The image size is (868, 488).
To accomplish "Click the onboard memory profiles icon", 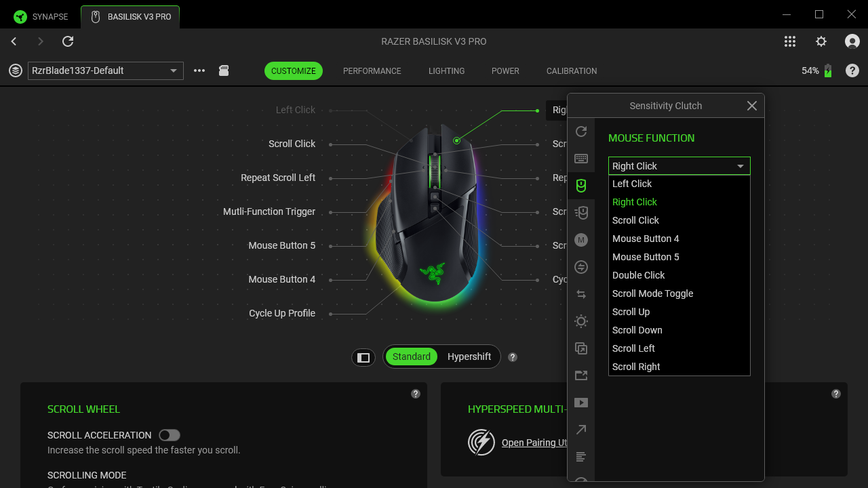I will click(224, 70).
